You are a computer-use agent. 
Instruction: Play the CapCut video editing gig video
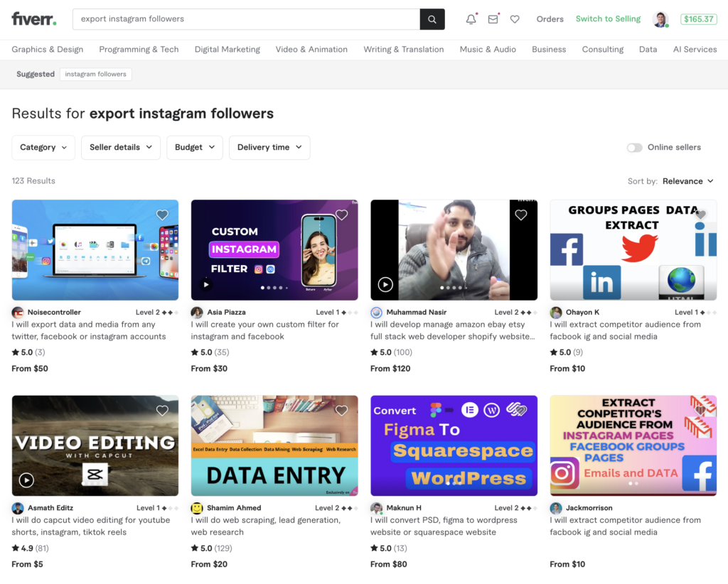point(26,480)
